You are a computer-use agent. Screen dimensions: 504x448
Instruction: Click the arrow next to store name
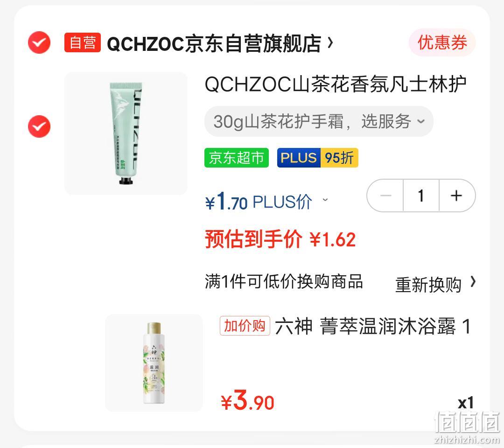(330, 42)
